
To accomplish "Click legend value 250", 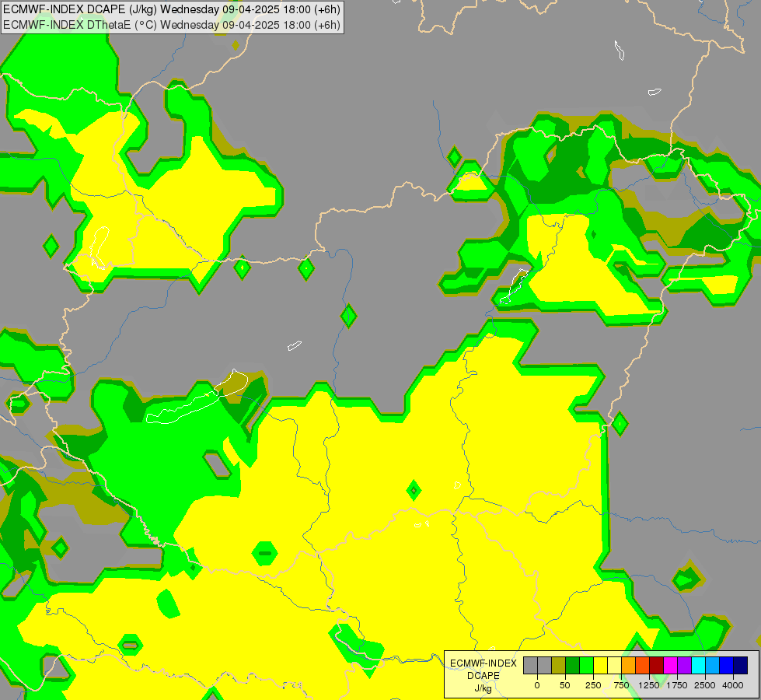I will click(x=593, y=685).
